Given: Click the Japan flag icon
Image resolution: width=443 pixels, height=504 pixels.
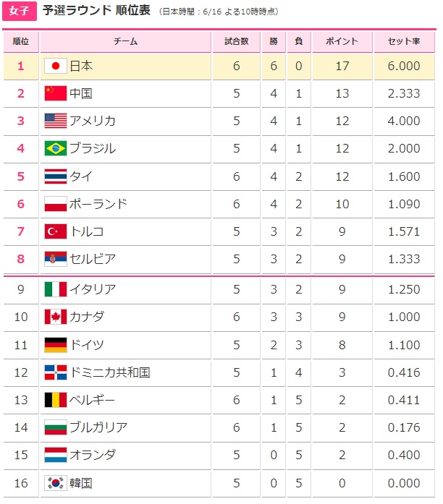Looking at the screenshot, I should tap(55, 67).
